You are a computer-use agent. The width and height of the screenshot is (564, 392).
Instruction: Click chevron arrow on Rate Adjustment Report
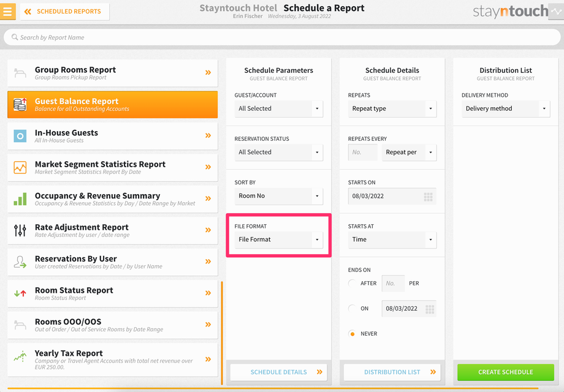pyautogui.click(x=208, y=230)
